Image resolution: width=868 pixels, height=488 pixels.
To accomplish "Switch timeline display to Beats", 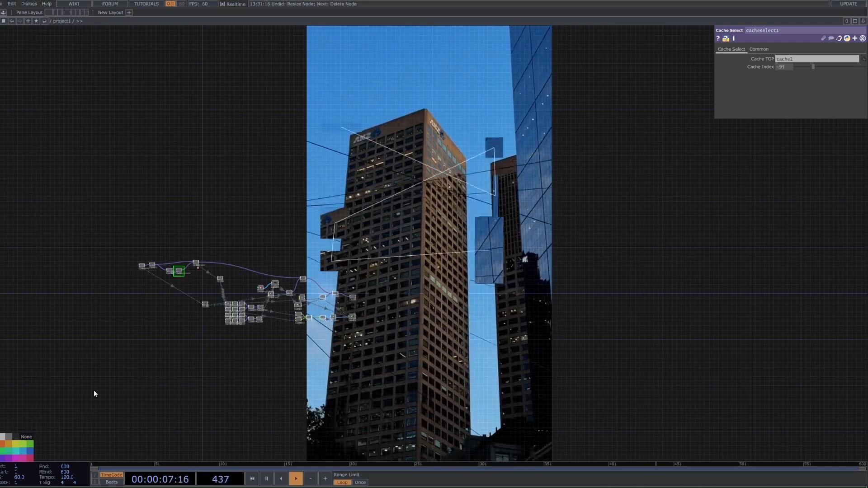I will pyautogui.click(x=111, y=482).
